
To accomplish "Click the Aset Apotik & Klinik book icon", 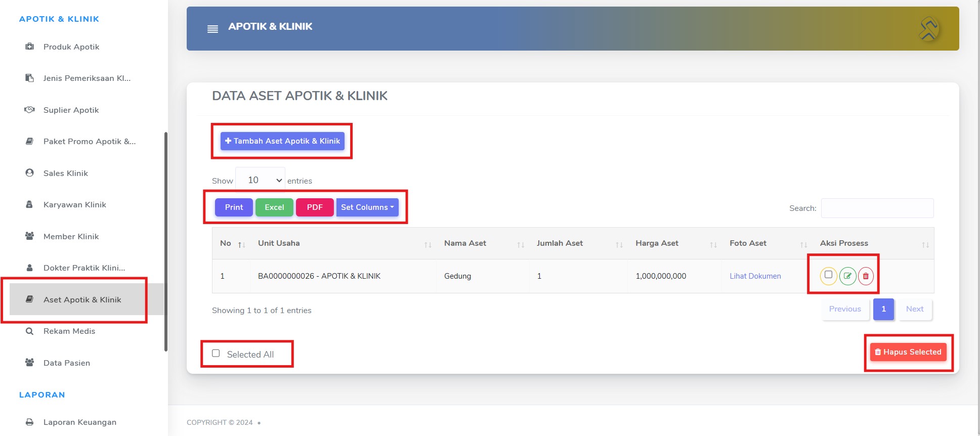I will [30, 299].
